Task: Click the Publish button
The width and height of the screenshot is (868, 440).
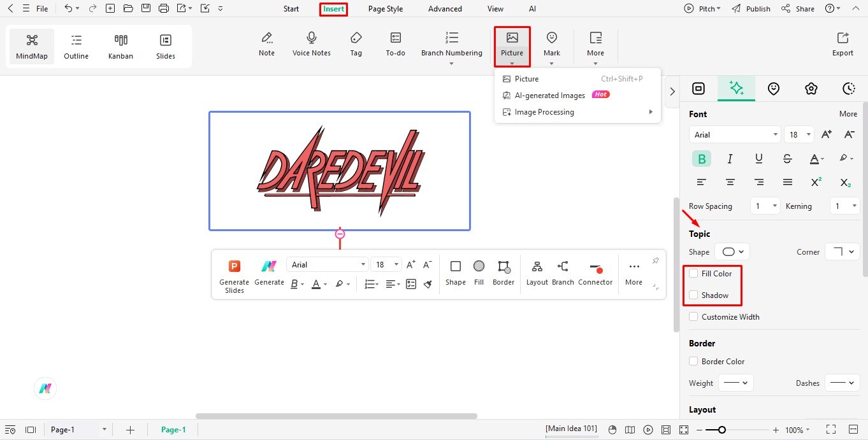Action: (x=751, y=9)
